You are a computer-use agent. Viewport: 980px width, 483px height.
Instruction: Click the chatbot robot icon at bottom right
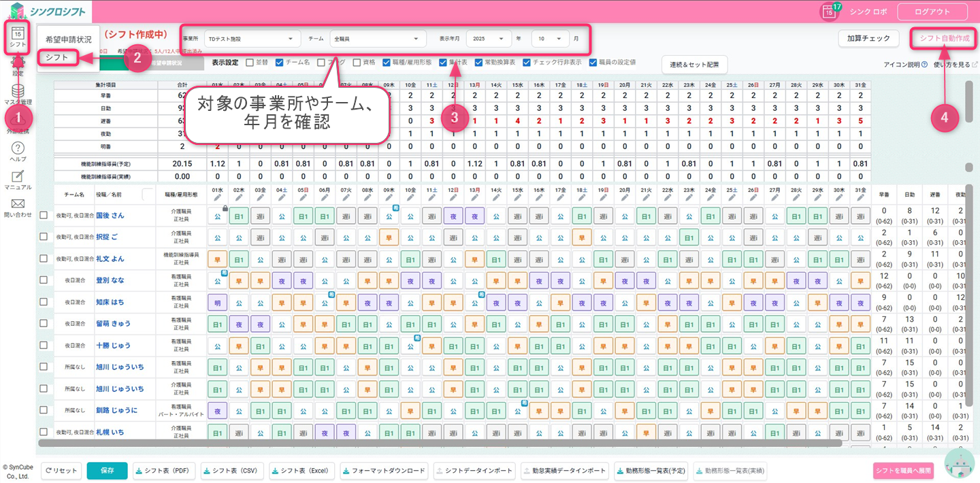point(959,463)
